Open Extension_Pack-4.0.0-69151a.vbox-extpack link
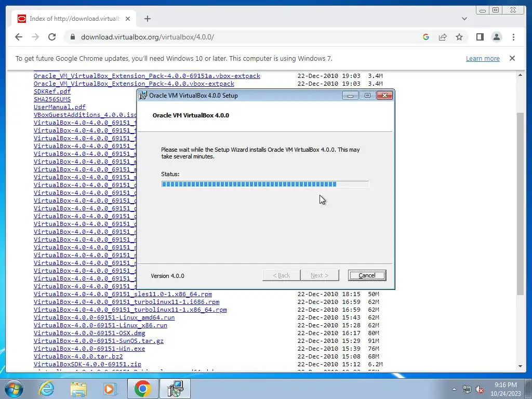 (x=147, y=76)
